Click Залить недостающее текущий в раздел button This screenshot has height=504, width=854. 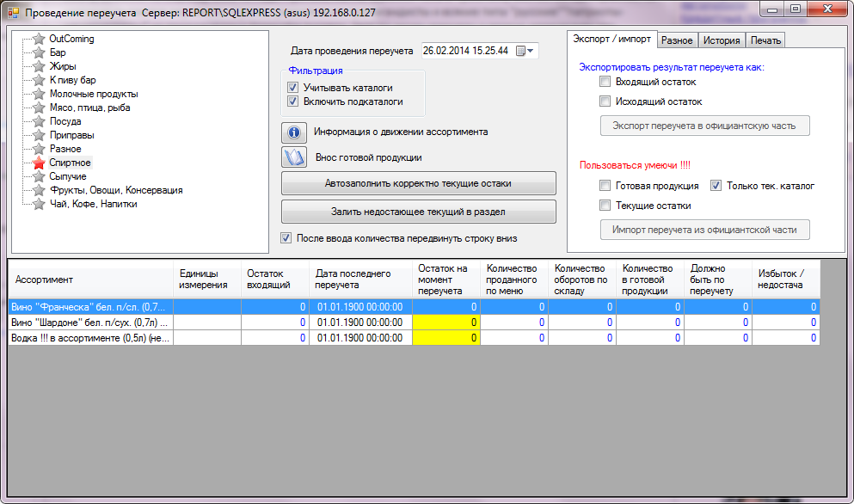418,212
